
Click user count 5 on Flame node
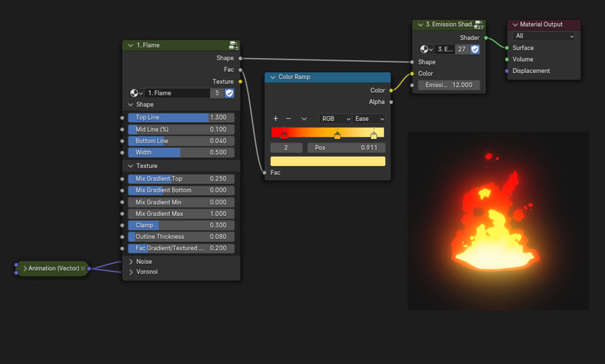pyautogui.click(x=217, y=93)
